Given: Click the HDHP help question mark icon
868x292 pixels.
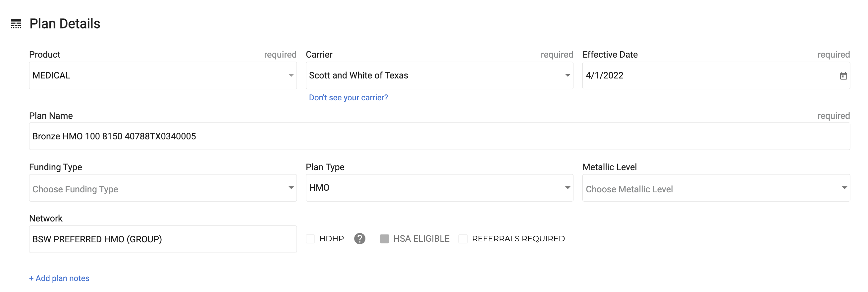Looking at the screenshot, I should (359, 239).
